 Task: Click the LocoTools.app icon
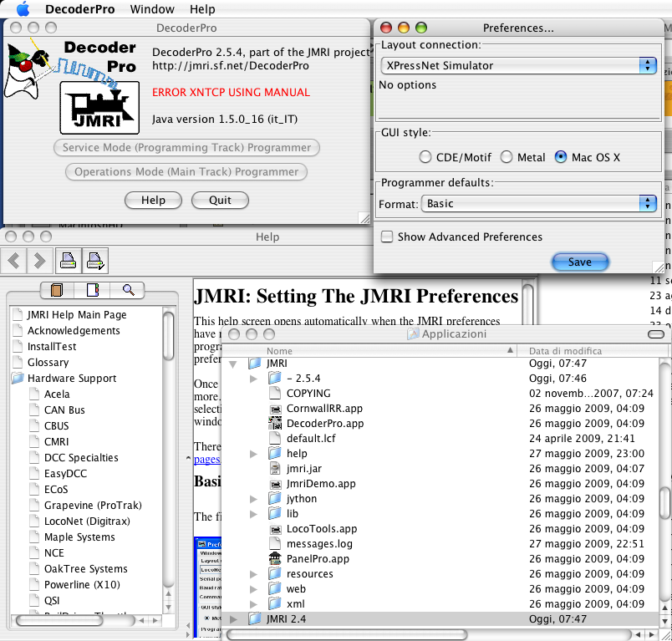pos(275,529)
